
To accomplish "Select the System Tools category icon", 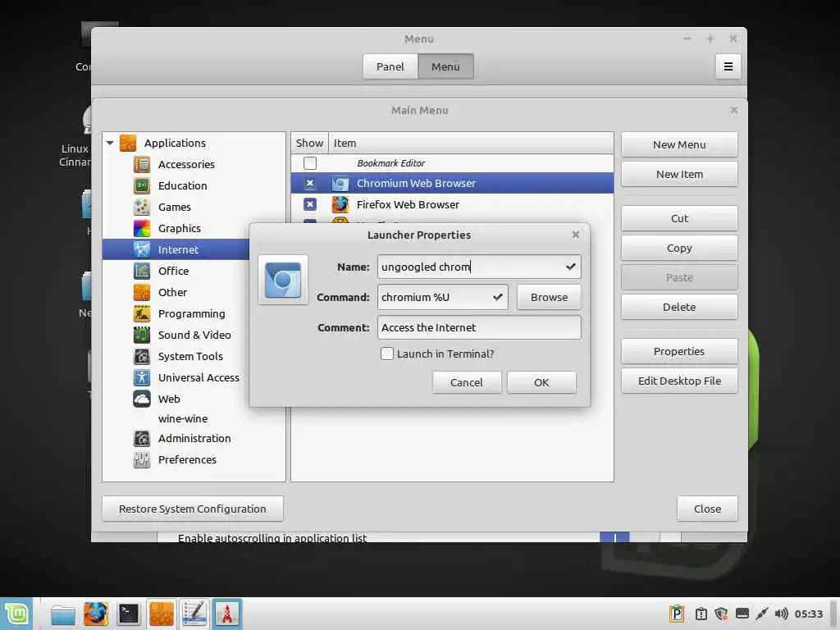I will tap(142, 356).
